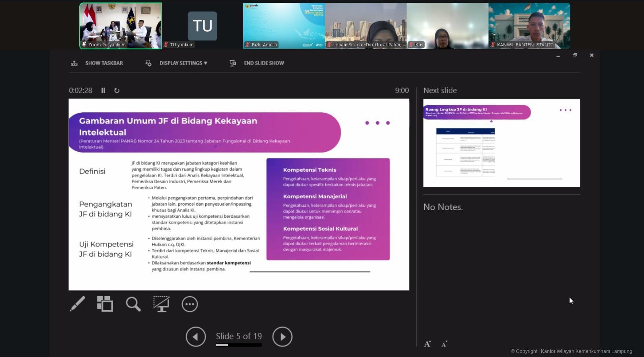Restart the presentation timer
Image resolution: width=644 pixels, height=357 pixels.
tap(117, 91)
